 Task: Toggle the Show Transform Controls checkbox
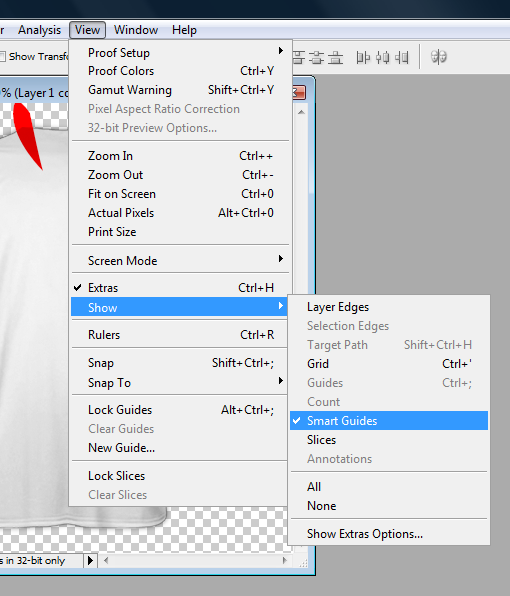[3, 57]
